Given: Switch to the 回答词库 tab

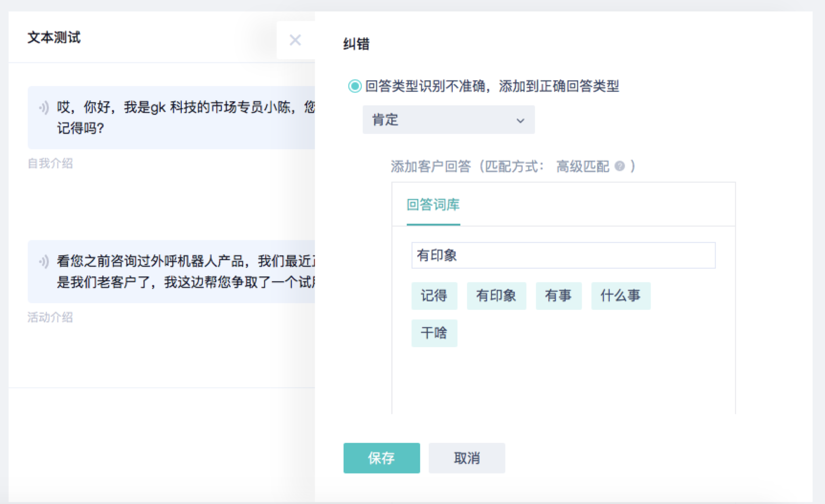Looking at the screenshot, I should [x=433, y=205].
